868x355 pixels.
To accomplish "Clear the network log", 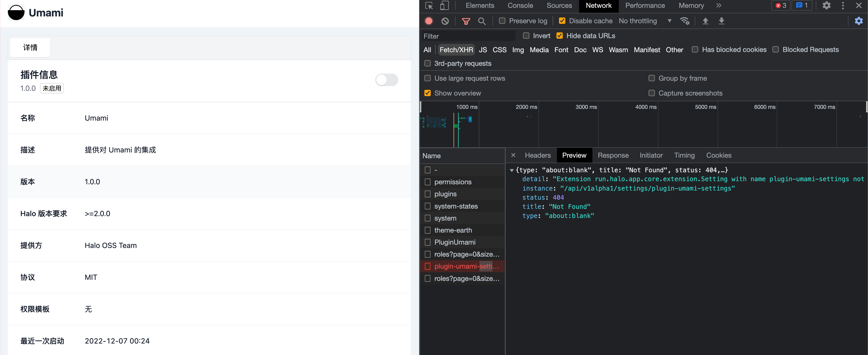I will (x=445, y=21).
